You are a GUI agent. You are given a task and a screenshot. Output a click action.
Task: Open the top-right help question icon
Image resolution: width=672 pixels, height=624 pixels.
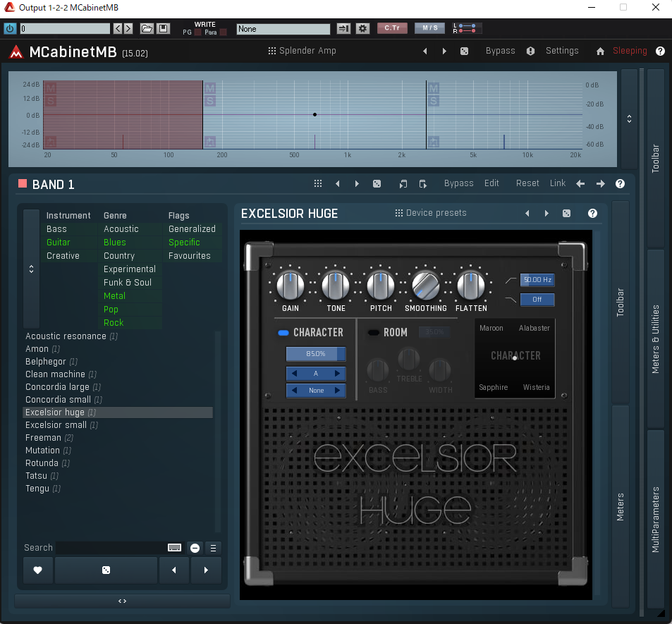(x=660, y=51)
